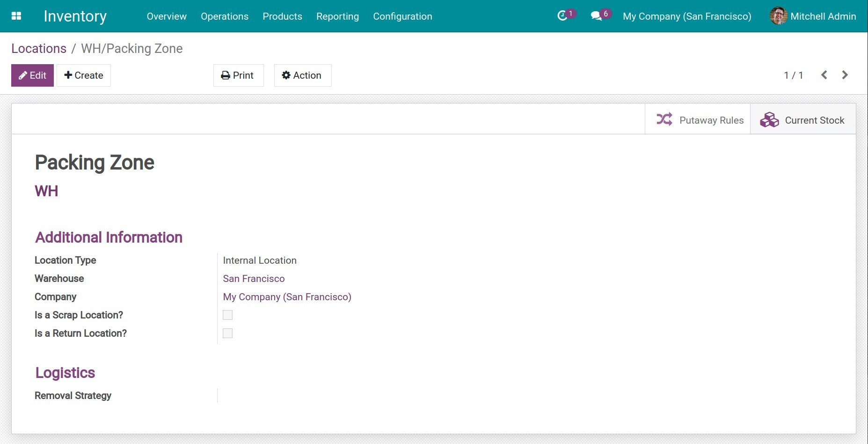Expand the Action dropdown
Screen dimensions: 868x444
pos(302,75)
